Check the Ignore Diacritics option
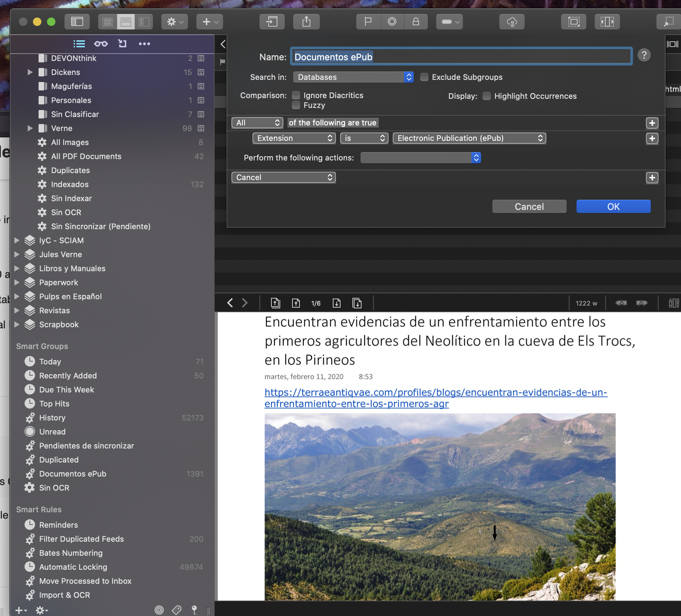 click(x=296, y=95)
